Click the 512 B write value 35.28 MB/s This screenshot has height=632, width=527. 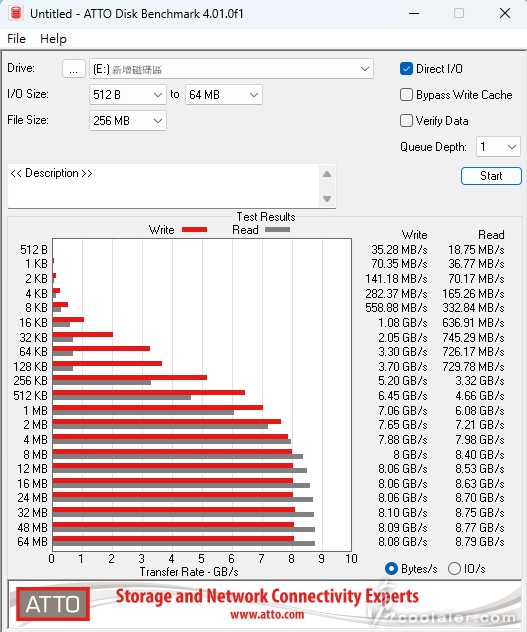point(399,250)
